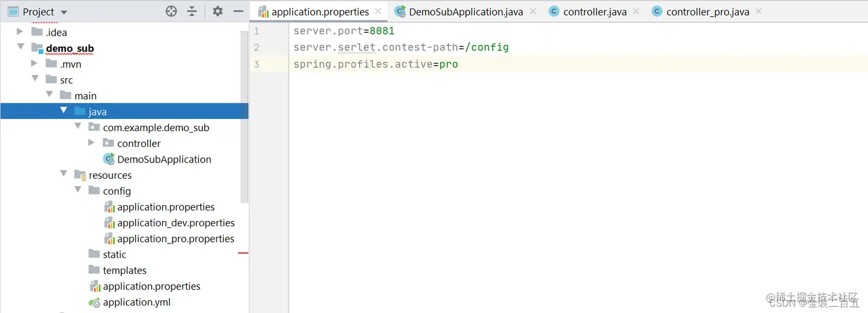Click line number 3 in the gutter

point(257,64)
